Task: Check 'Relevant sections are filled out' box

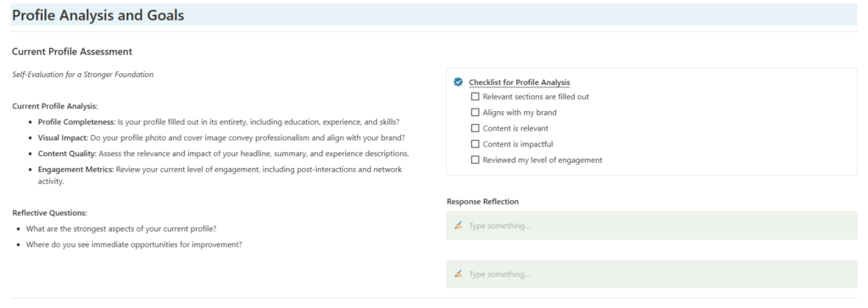Action: pos(475,97)
